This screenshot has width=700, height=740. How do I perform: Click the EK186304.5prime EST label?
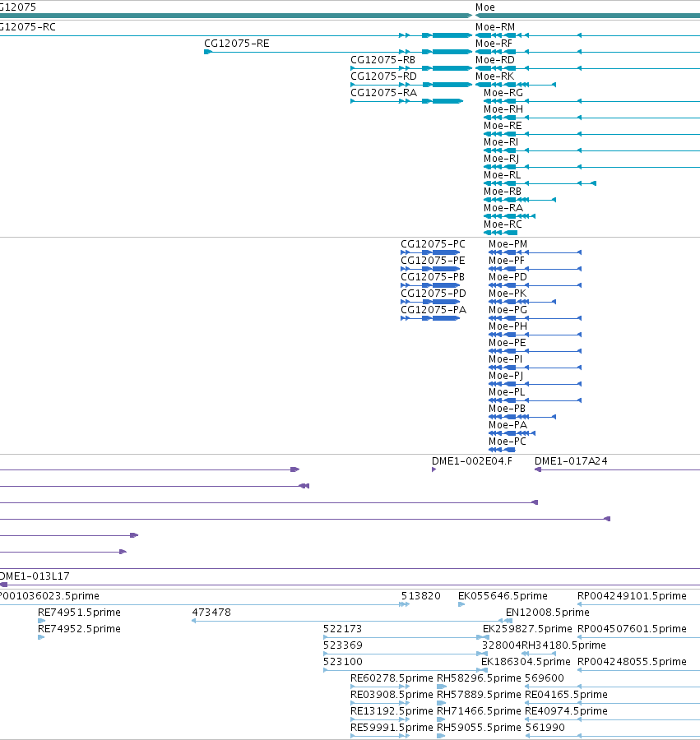click(x=526, y=662)
